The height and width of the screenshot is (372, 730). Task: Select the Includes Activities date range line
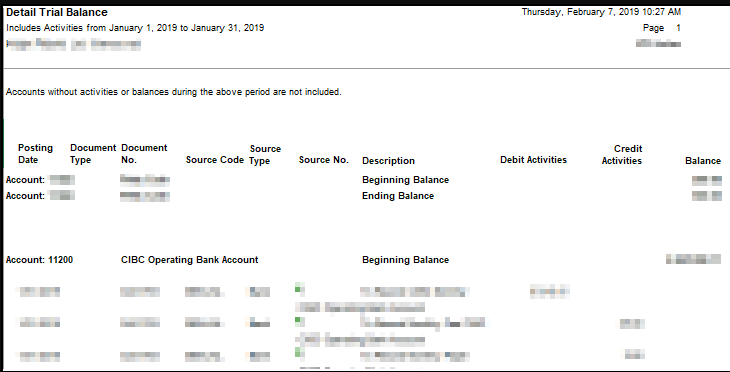click(135, 28)
